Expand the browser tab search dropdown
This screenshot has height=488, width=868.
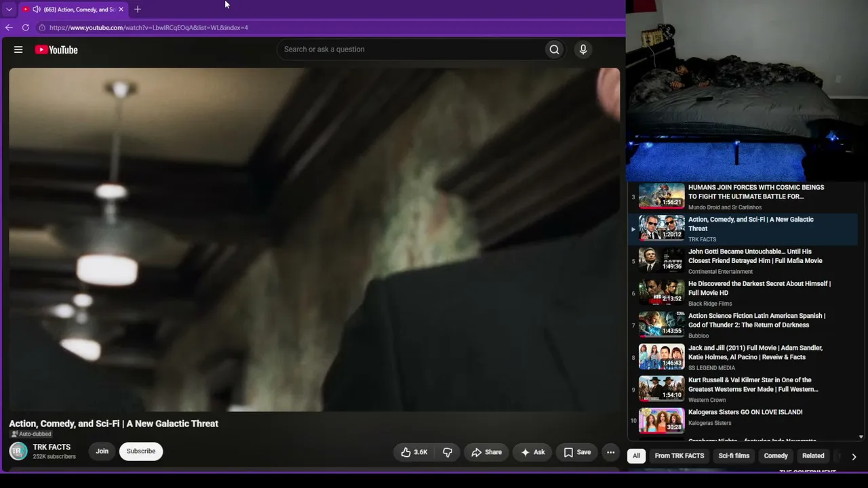click(9, 9)
